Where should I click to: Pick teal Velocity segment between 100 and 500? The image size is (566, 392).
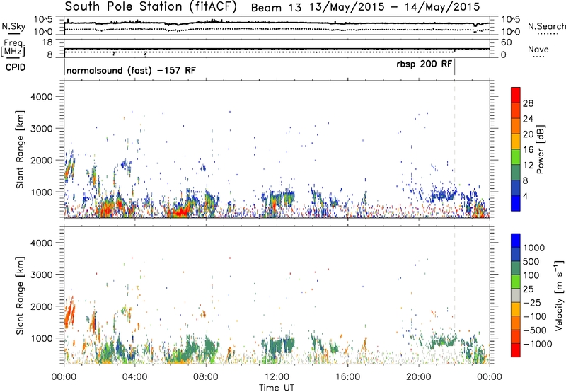[516, 268]
